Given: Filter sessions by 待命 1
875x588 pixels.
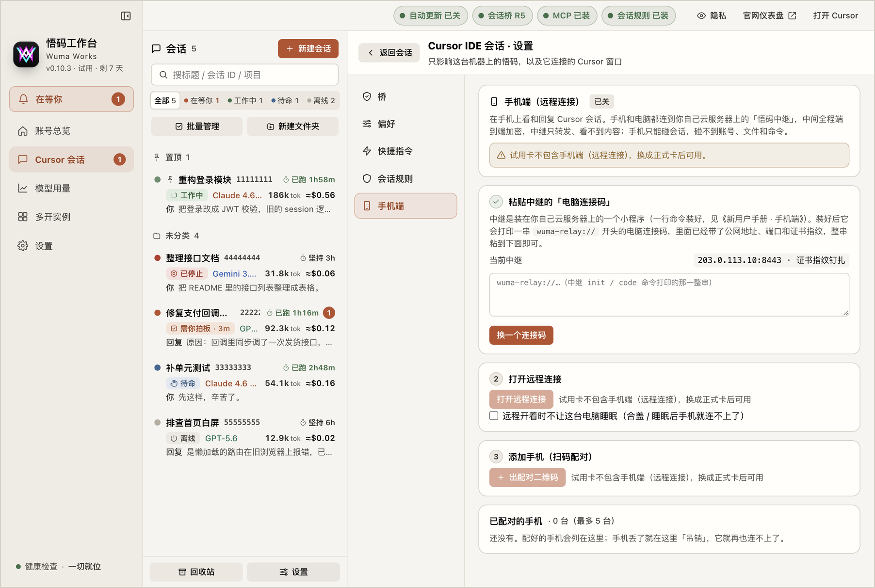Looking at the screenshot, I should click(285, 100).
